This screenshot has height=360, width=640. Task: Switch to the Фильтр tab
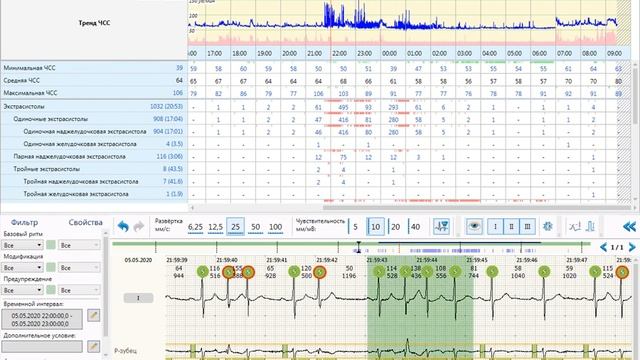coord(24,222)
